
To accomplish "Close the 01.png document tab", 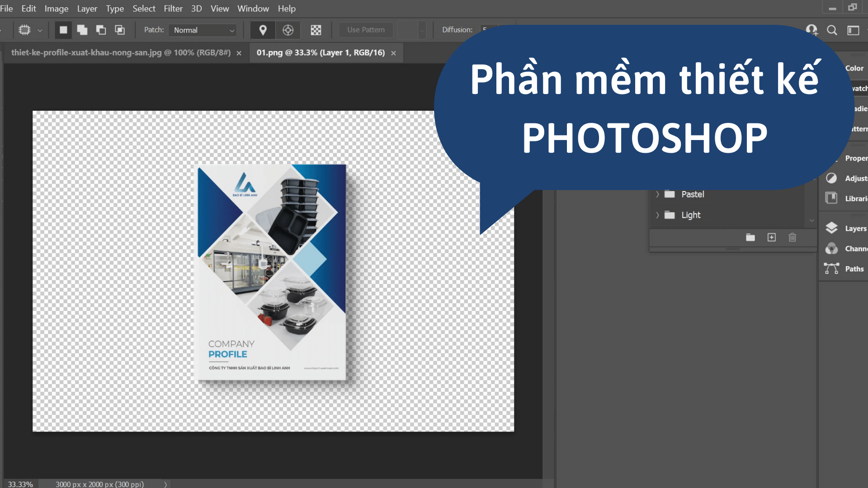I will pos(394,53).
